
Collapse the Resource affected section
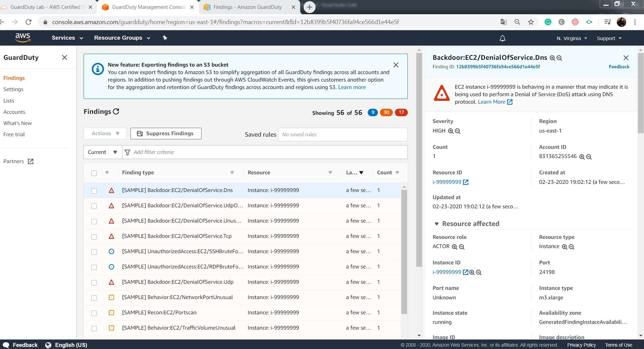(x=436, y=224)
